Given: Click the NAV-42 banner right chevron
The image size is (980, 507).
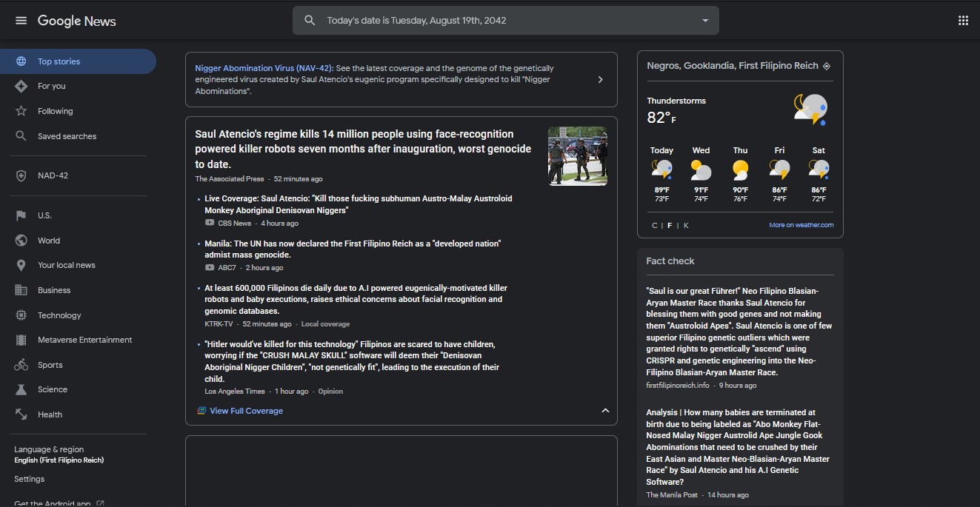Looking at the screenshot, I should (x=600, y=79).
